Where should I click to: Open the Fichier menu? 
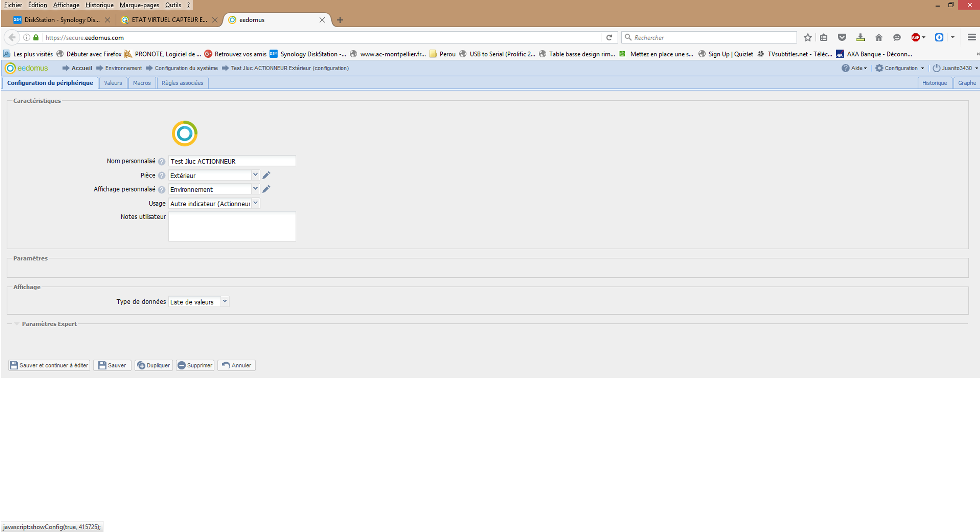pyautogui.click(x=13, y=5)
